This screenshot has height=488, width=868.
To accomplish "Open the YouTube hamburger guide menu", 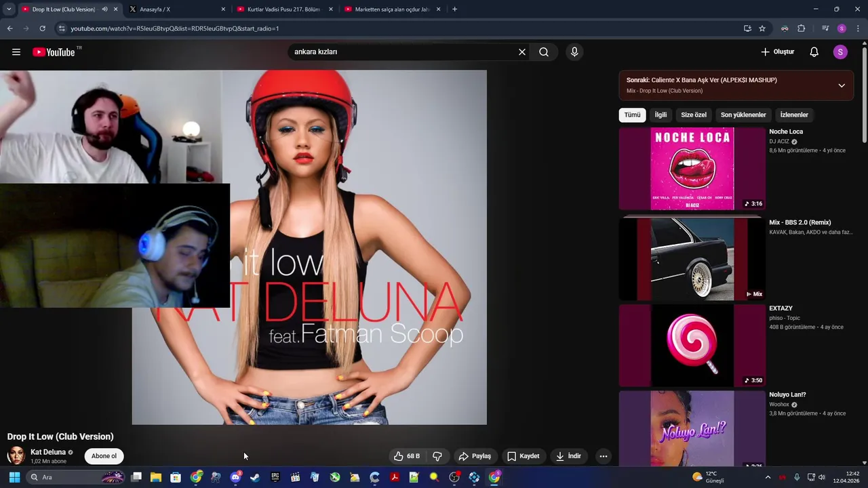I will click(16, 52).
